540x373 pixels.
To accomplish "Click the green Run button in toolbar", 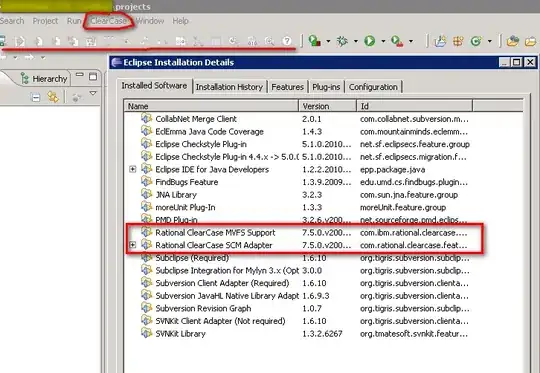I will [370, 41].
